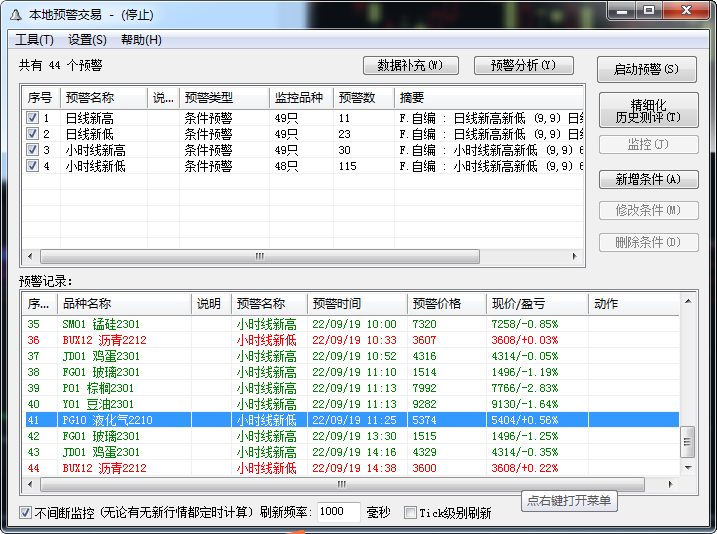Click the 刷新频率 input field showing 1000

pos(338,512)
